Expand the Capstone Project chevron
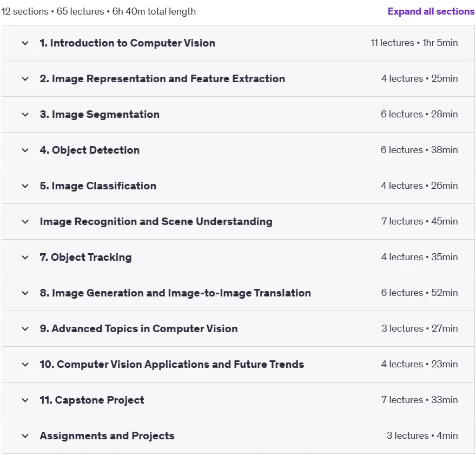 25,400
